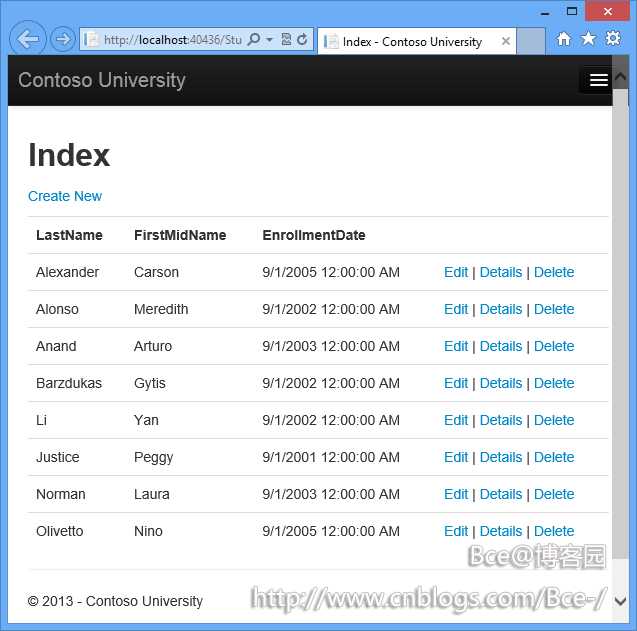Edit the Barzdukas Gytis record
The image size is (637, 631).
[456, 383]
